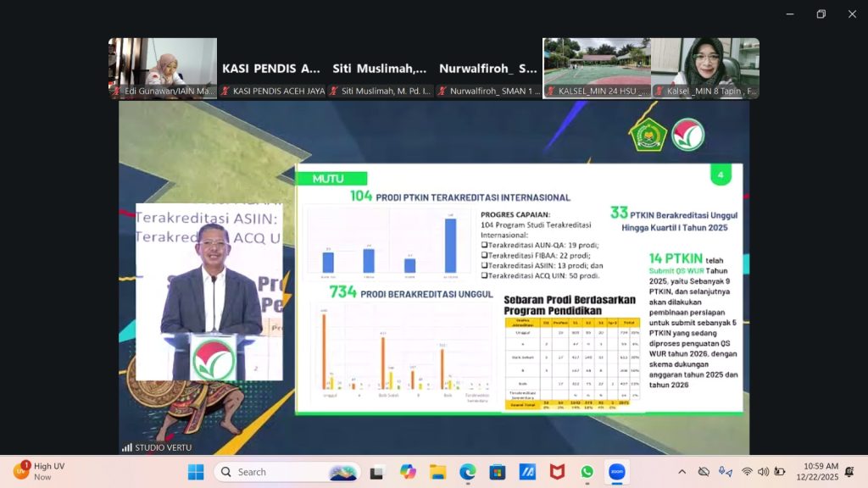Viewport: 868px width, 488px height.
Task: Open File Explorer from taskbar
Action: pyautogui.click(x=437, y=472)
